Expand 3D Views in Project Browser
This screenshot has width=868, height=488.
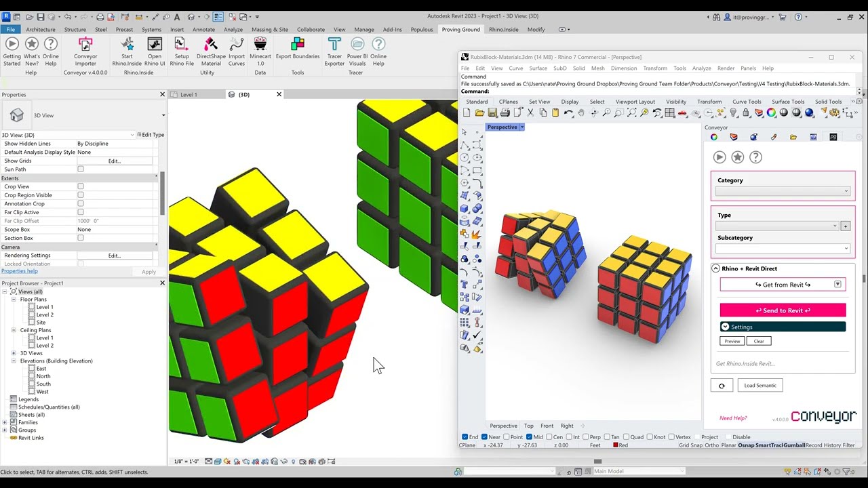[14, 353]
